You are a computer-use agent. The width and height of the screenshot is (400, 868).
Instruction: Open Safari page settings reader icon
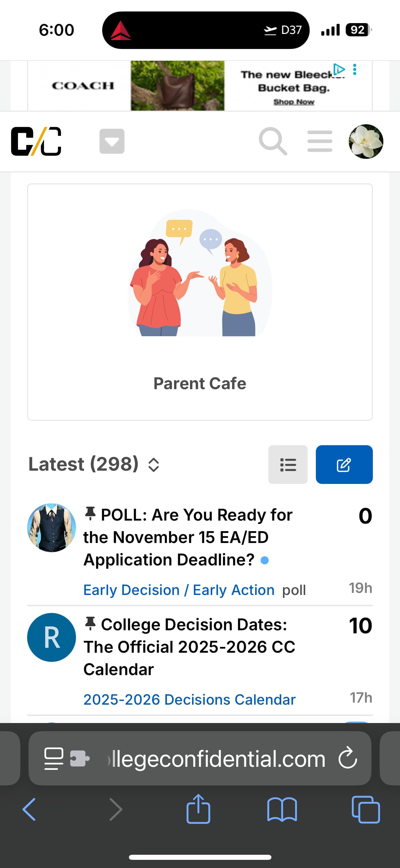click(x=54, y=758)
